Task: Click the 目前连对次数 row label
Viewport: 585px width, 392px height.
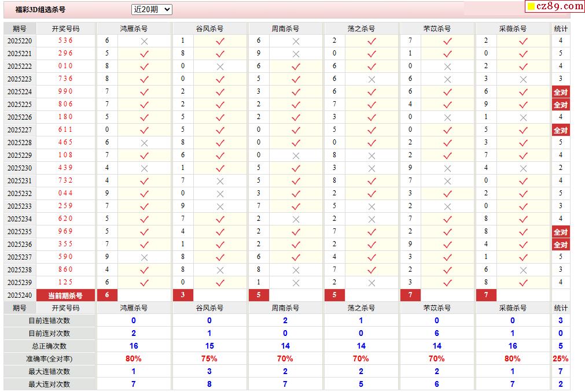Action: pyautogui.click(x=50, y=334)
